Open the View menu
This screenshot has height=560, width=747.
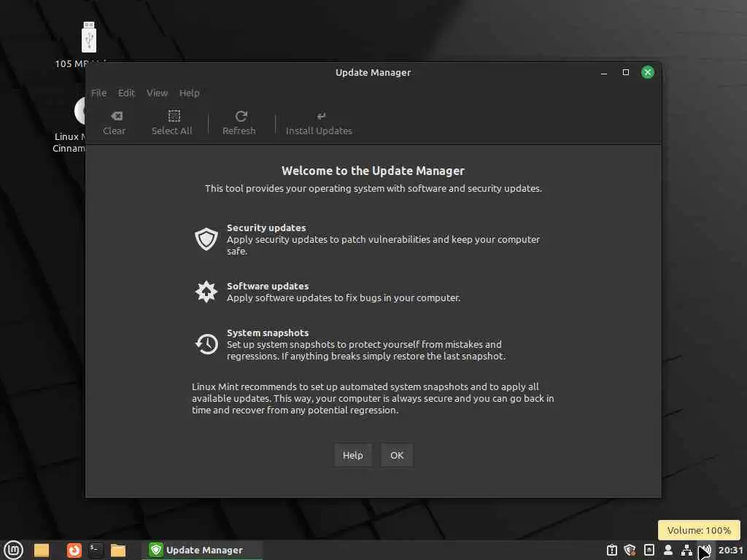pos(158,93)
